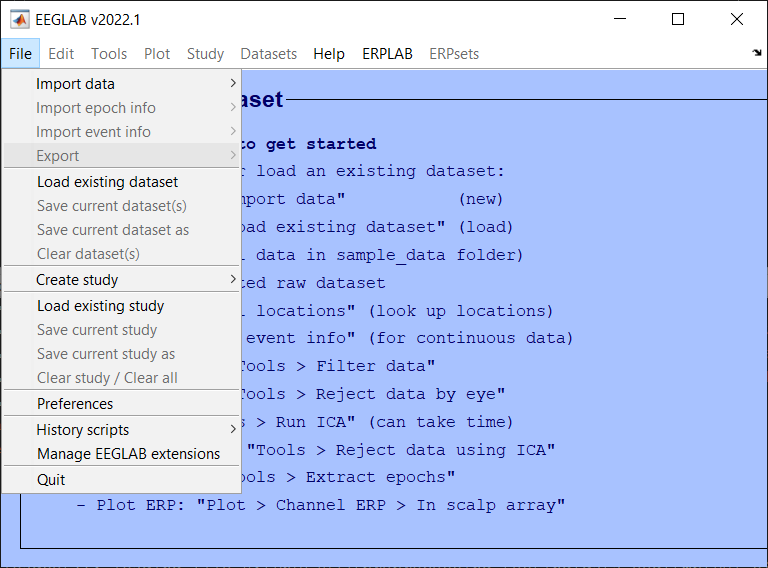
Task: Choose Load existing study
Action: [x=100, y=306]
